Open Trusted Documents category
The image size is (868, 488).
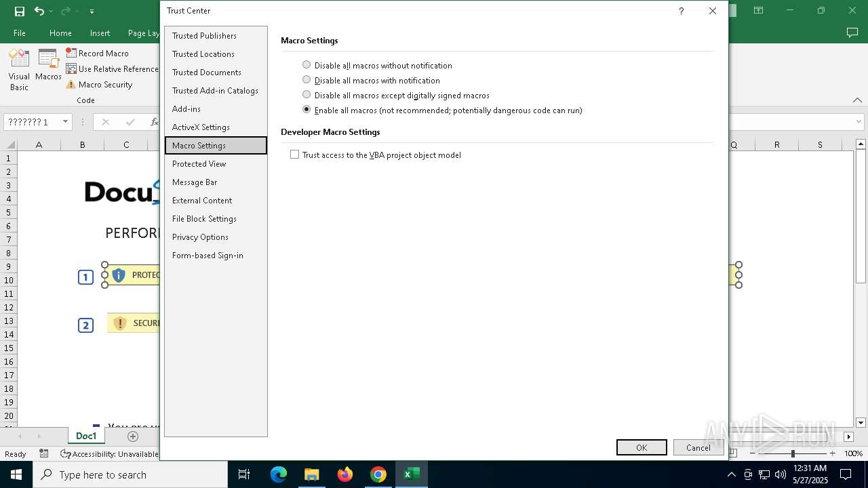(x=216, y=72)
